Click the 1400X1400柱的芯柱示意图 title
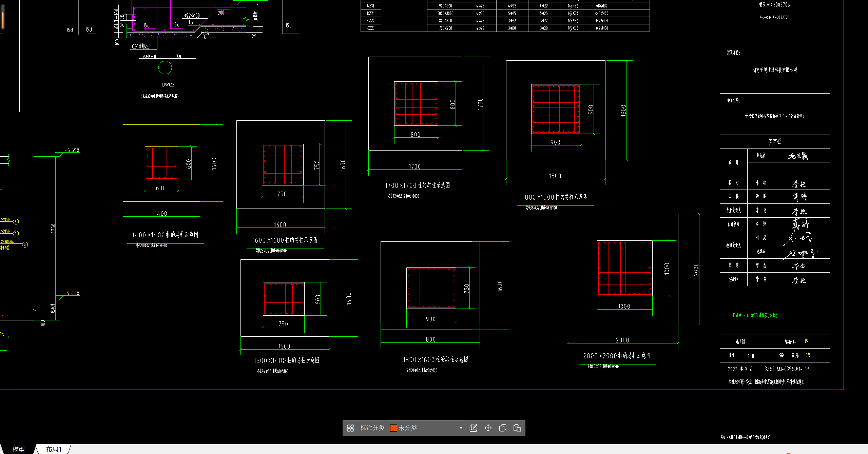The width and height of the screenshot is (868, 454). click(165, 235)
